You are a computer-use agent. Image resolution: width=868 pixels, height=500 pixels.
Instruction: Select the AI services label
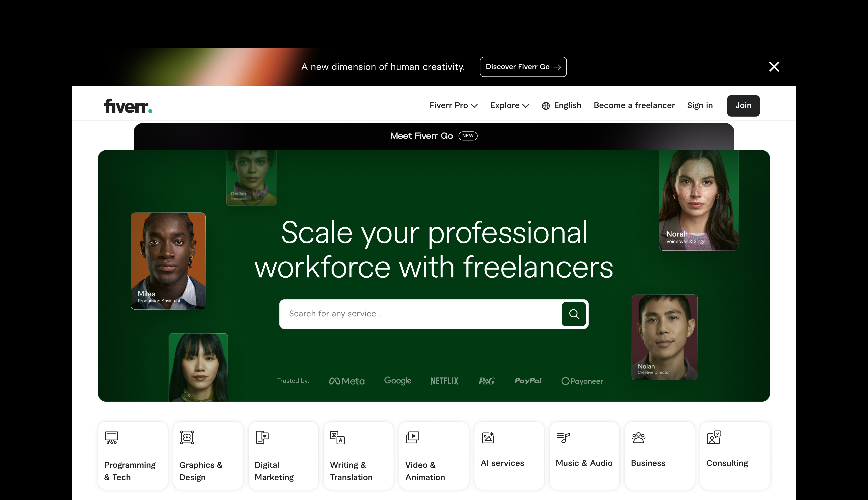click(502, 463)
